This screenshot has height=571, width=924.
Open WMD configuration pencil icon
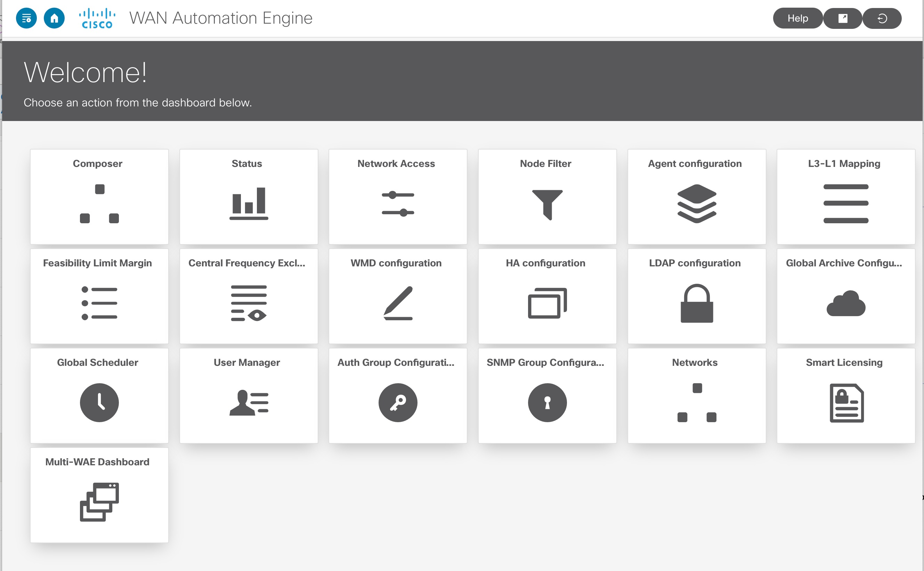coord(398,303)
